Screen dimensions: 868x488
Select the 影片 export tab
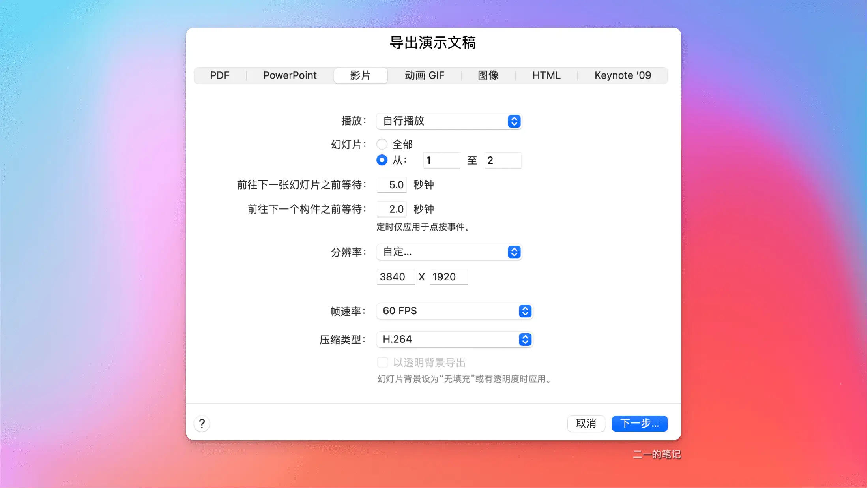click(360, 75)
